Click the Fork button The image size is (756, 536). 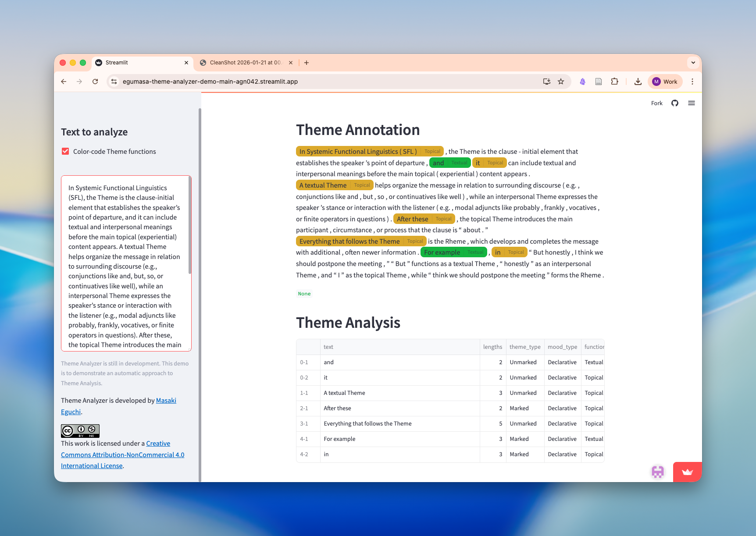tap(656, 103)
